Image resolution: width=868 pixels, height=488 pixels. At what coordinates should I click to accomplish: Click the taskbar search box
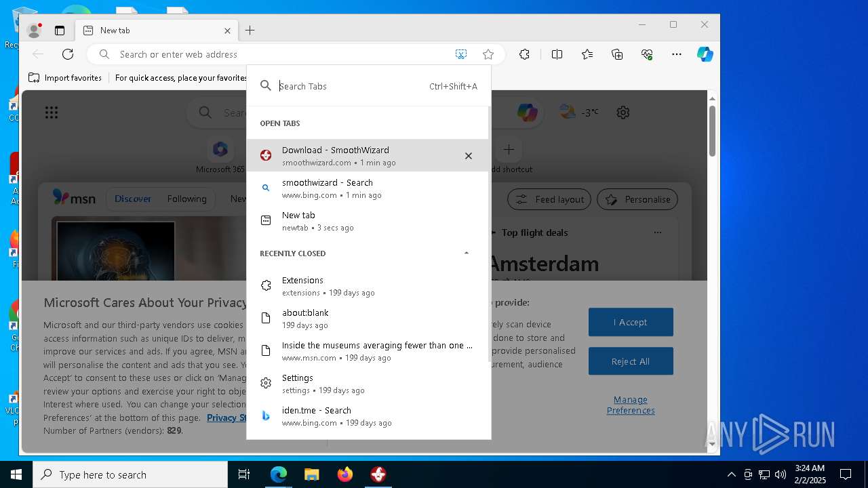click(x=130, y=474)
